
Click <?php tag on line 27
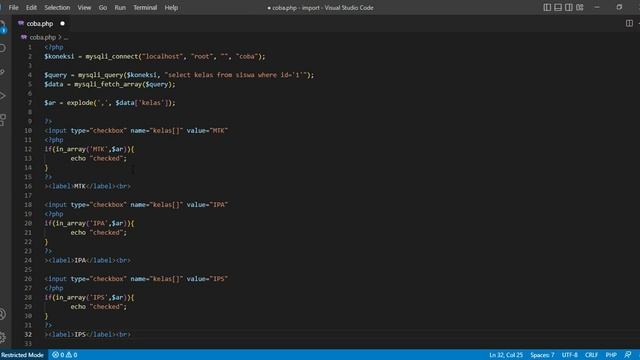54,288
